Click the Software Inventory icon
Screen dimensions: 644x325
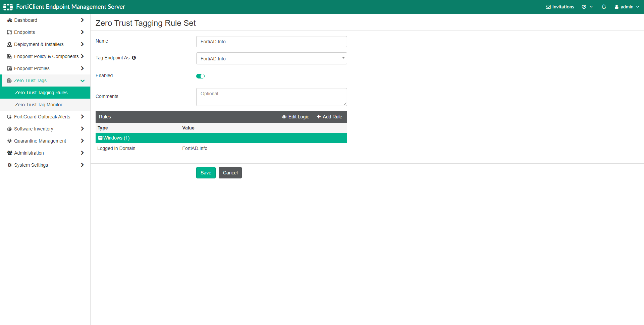(x=9, y=129)
